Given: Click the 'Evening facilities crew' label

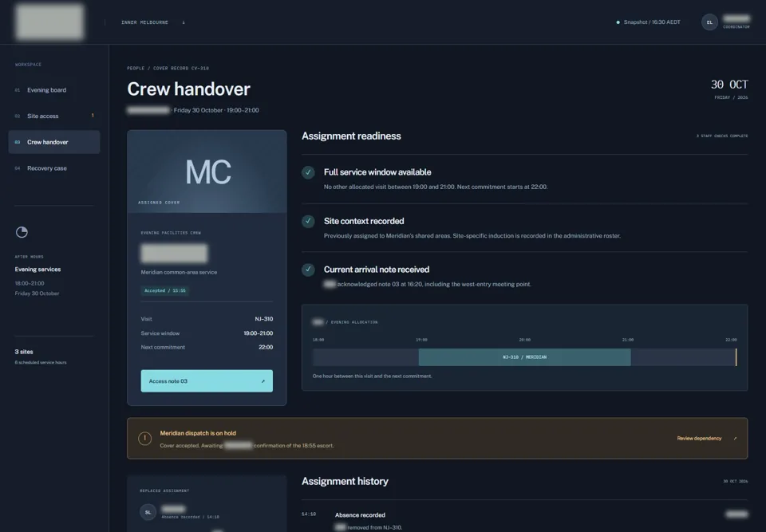Looking at the screenshot, I should click(171, 233).
